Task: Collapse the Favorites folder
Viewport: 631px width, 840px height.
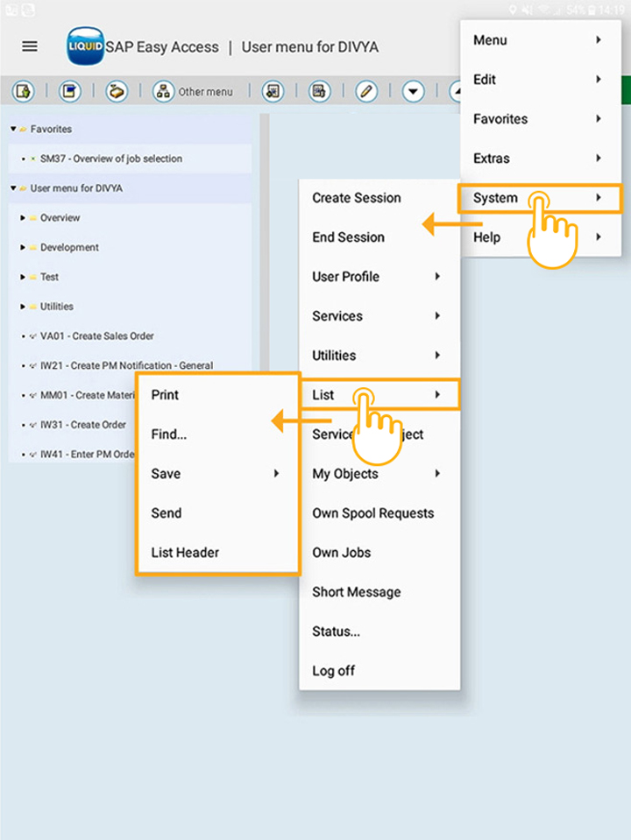Action: click(x=13, y=129)
